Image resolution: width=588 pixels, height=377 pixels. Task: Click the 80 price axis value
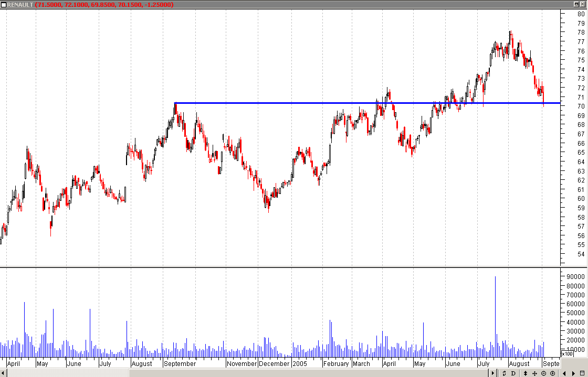click(x=581, y=14)
